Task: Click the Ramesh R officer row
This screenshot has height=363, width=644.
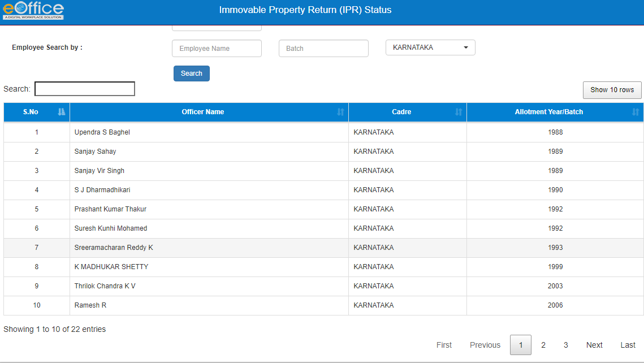Action: (90, 305)
